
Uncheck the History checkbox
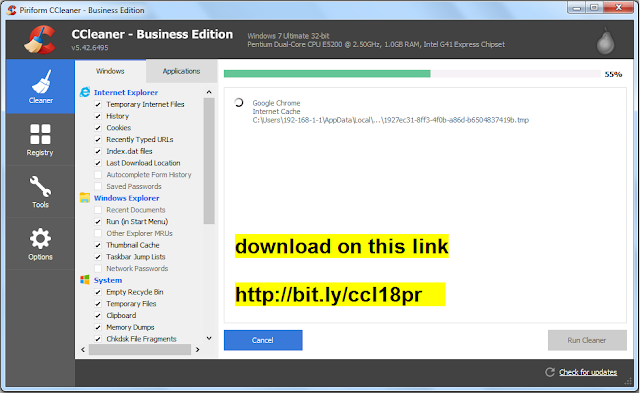coord(98,116)
